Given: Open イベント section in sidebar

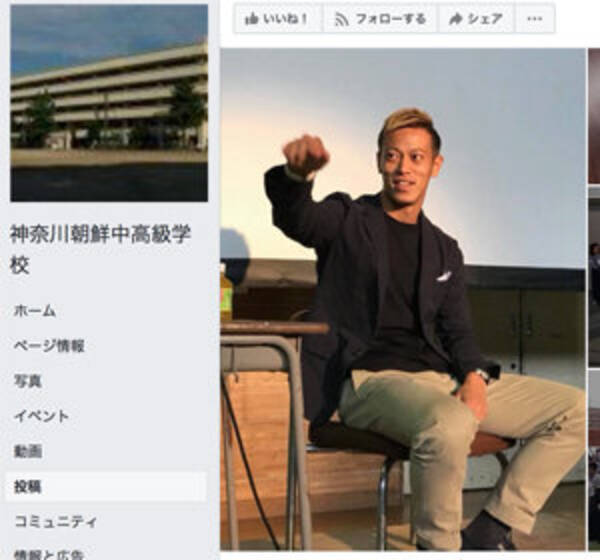Looking at the screenshot, I should (41, 416).
